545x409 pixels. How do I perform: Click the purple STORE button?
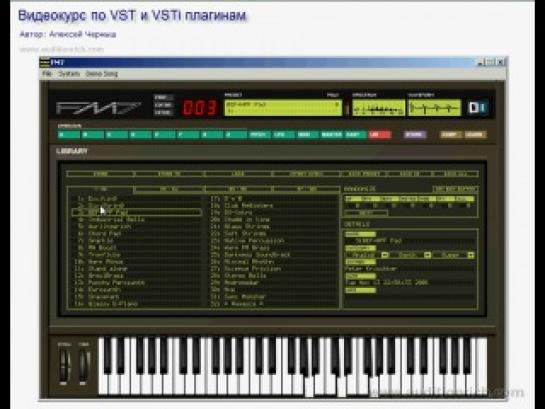[x=414, y=135]
